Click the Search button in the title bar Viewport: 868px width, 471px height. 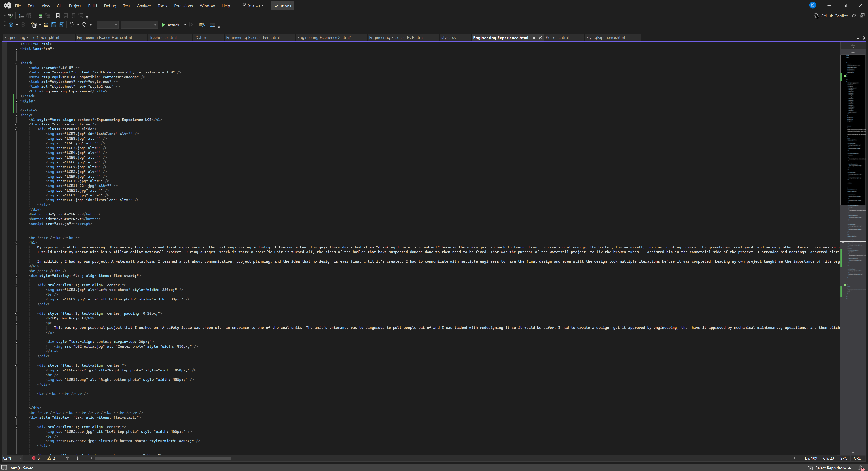tap(253, 5)
